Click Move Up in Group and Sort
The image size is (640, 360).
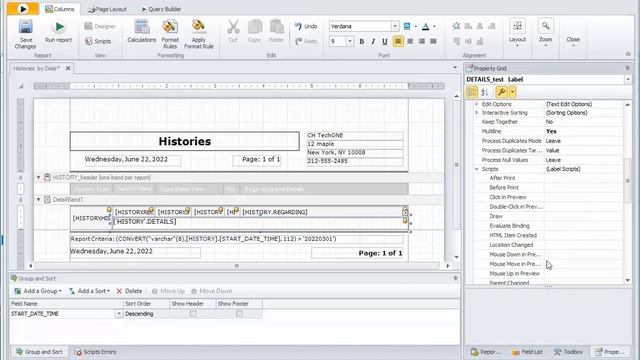pos(168,291)
